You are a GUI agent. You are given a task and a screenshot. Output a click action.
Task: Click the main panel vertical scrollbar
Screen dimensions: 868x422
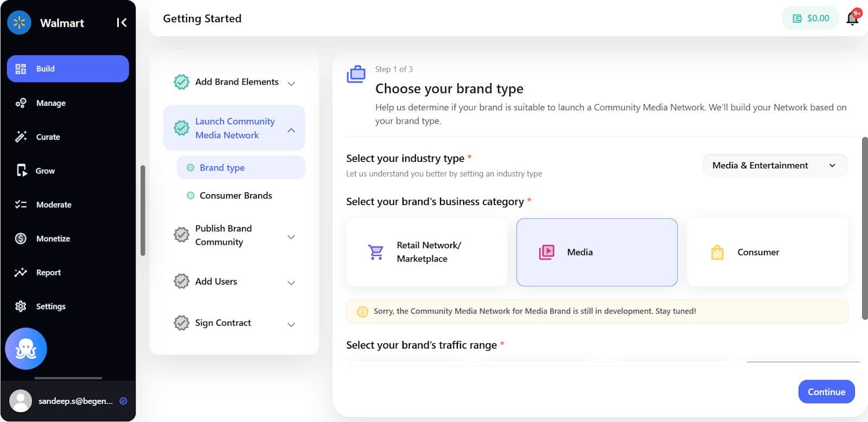click(864, 228)
